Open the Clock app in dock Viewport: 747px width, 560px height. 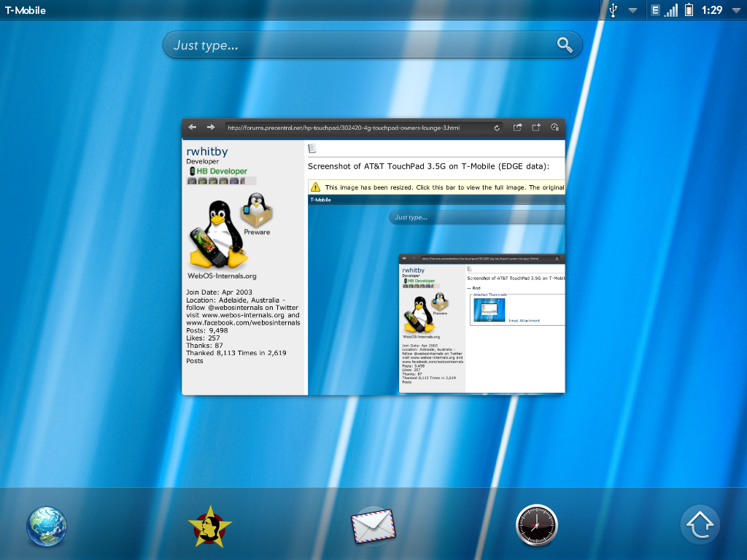(x=537, y=525)
